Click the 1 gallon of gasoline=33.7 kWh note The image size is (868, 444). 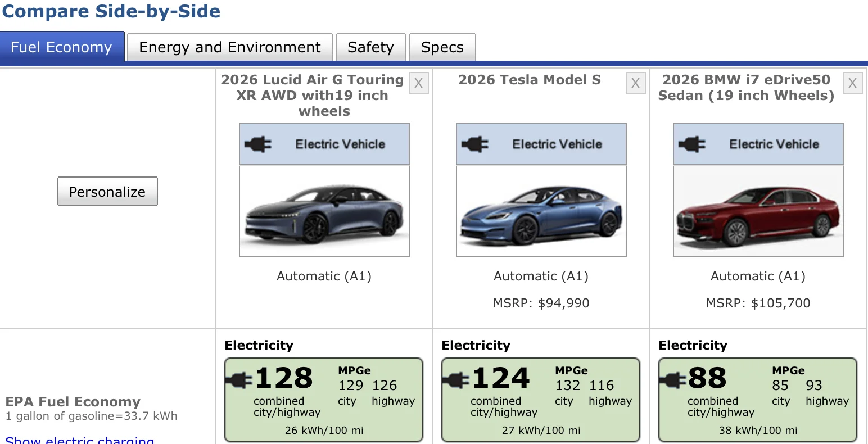click(x=92, y=416)
